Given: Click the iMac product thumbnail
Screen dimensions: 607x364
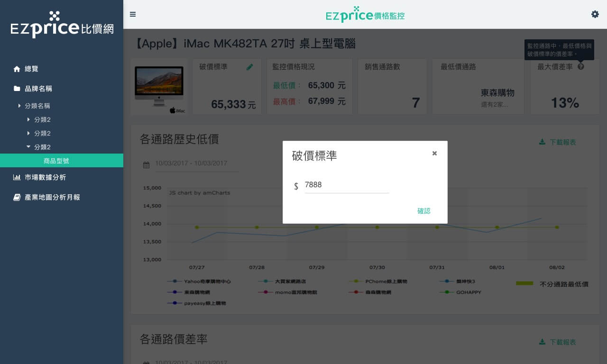Looking at the screenshot, I should [159, 87].
